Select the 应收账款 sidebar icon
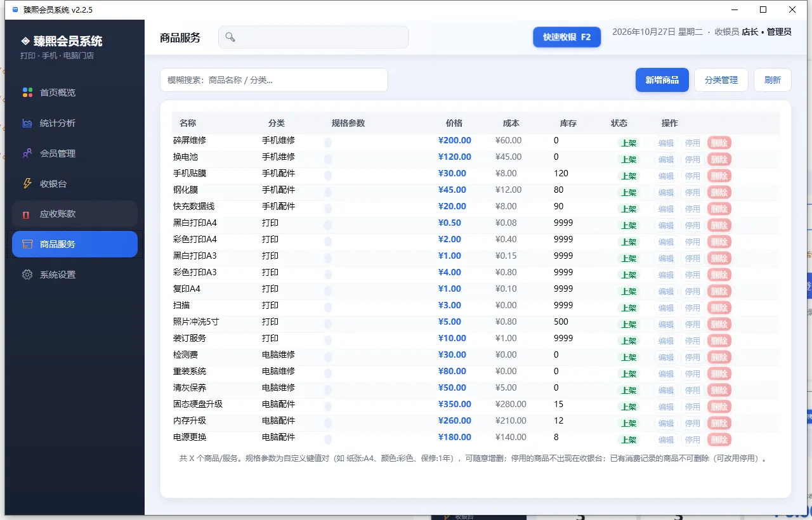The height and width of the screenshot is (520, 812). point(26,214)
